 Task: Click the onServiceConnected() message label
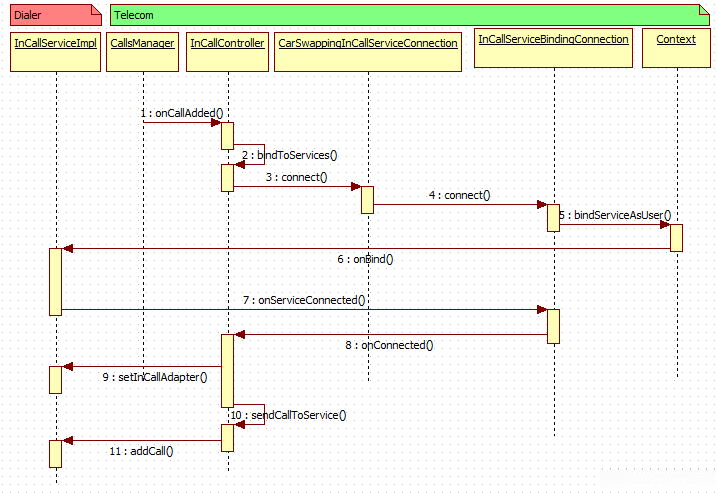click(304, 300)
